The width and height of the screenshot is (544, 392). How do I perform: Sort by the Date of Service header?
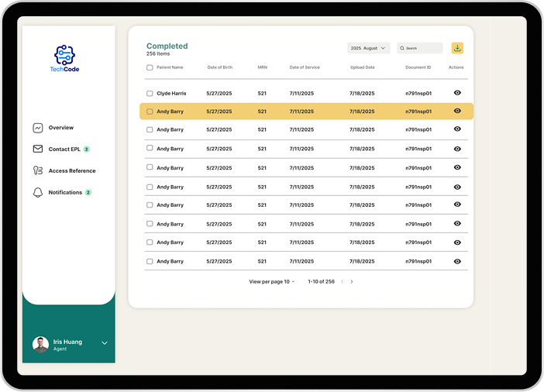(x=305, y=67)
